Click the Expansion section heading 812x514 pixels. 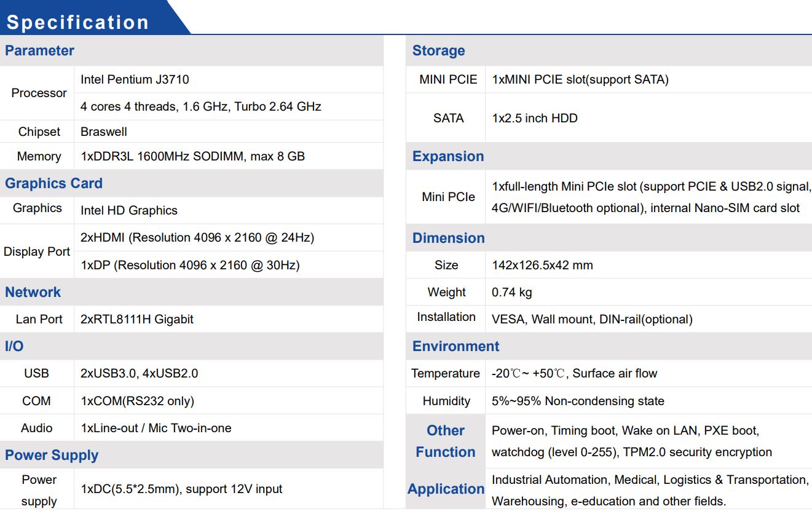point(448,156)
